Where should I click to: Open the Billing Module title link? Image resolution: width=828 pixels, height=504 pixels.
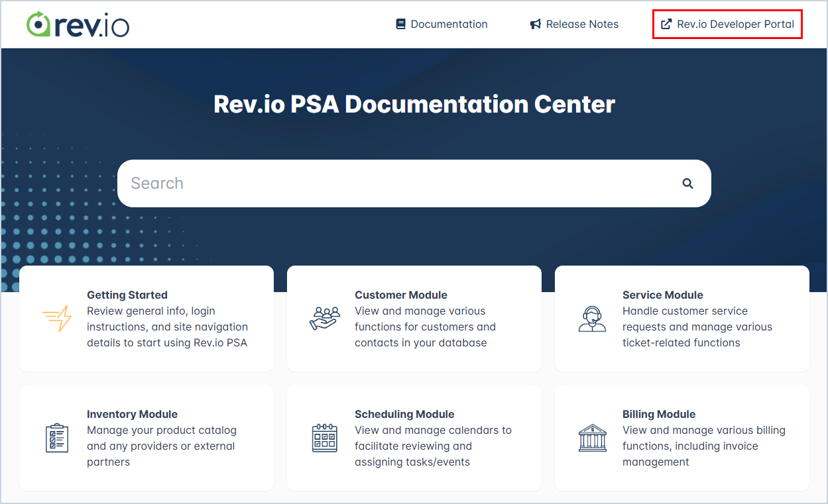pyautogui.click(x=659, y=414)
